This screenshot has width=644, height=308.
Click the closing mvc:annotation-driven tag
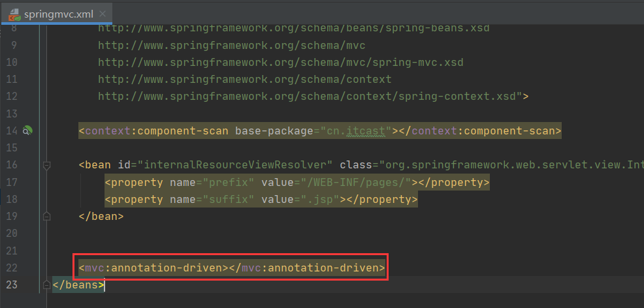(x=307, y=268)
